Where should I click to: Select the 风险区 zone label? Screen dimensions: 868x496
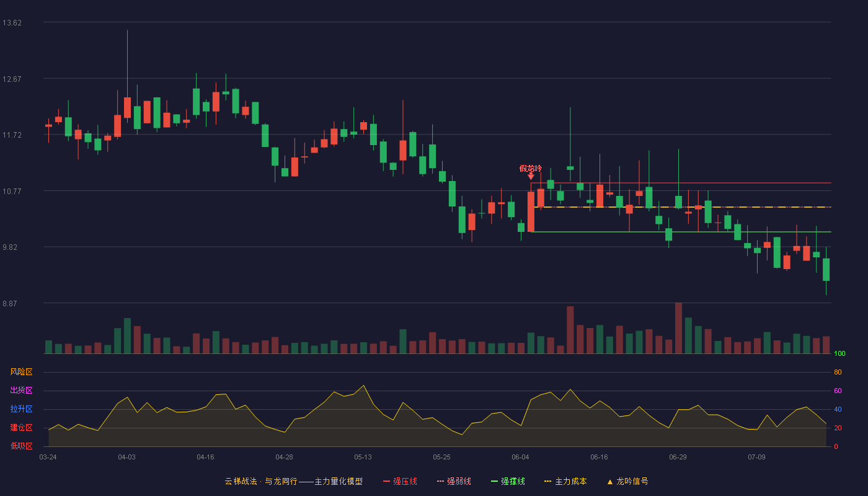click(x=21, y=372)
